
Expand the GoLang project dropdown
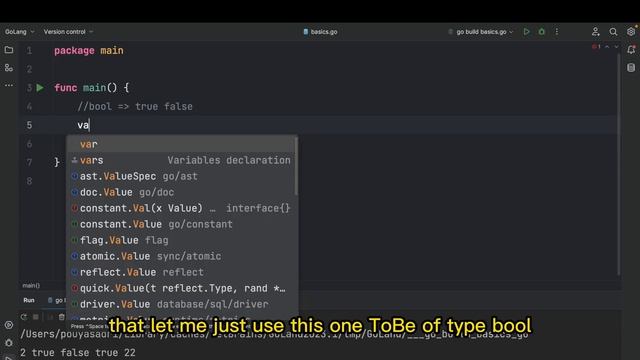click(x=20, y=32)
